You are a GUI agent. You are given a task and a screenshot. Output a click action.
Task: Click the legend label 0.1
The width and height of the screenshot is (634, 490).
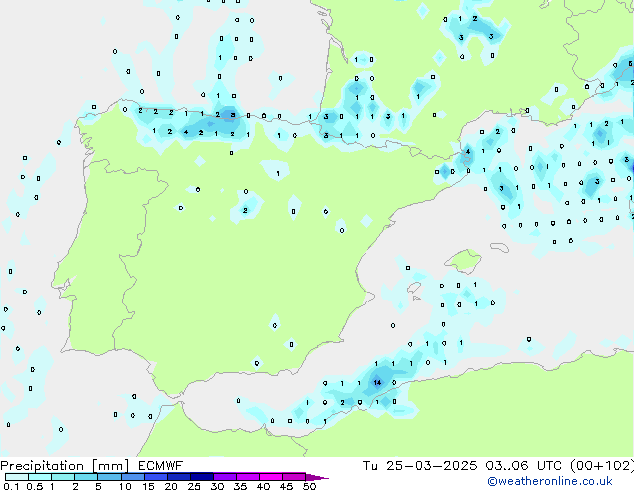point(11,486)
